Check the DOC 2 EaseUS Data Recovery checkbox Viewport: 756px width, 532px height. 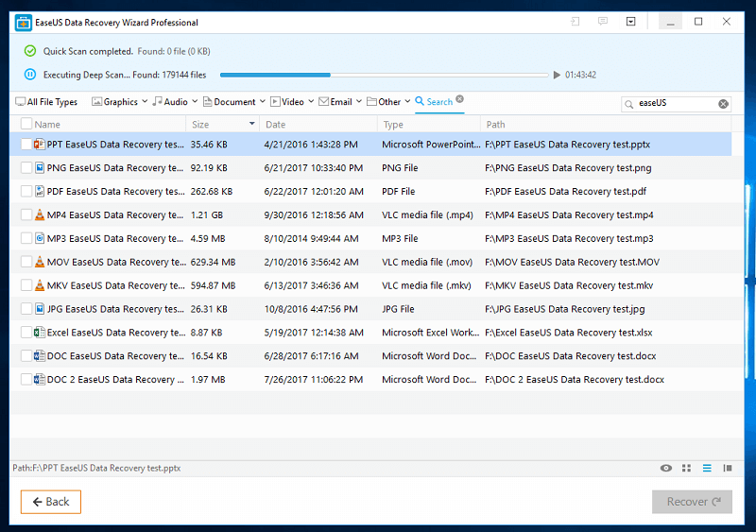pyautogui.click(x=26, y=380)
